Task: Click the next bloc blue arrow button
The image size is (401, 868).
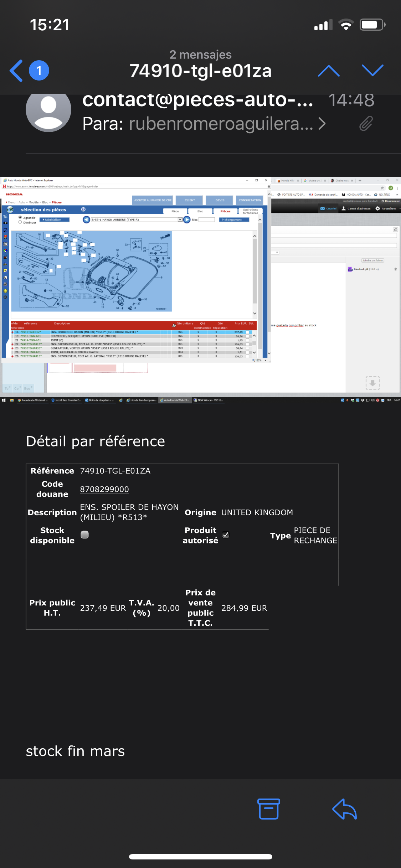Action: click(187, 219)
